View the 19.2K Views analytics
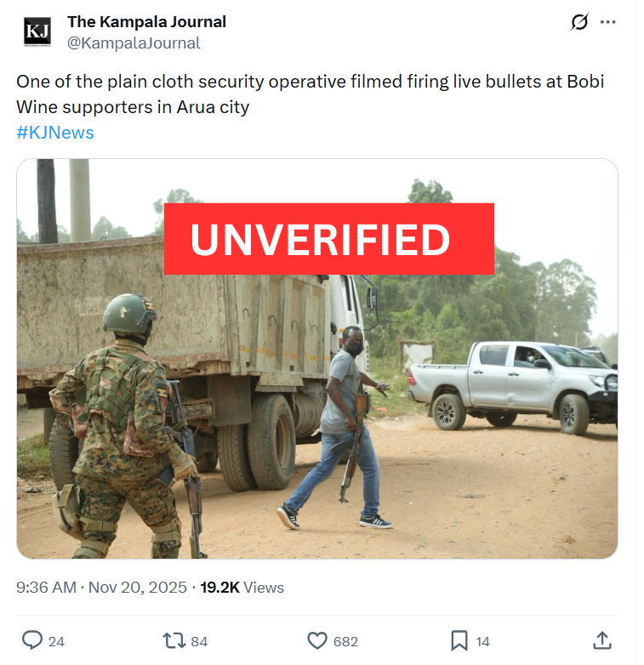Screen dimensions: 644x665 click(x=242, y=588)
